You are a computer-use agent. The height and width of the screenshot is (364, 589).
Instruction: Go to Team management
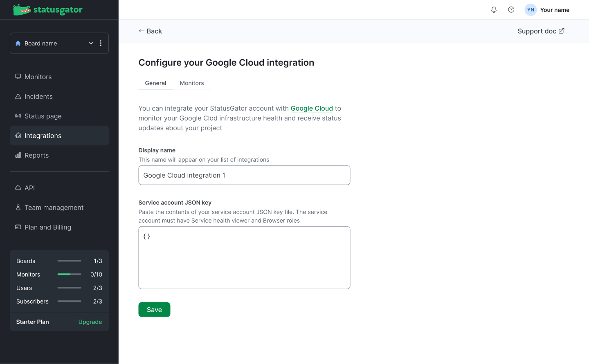coord(59,208)
